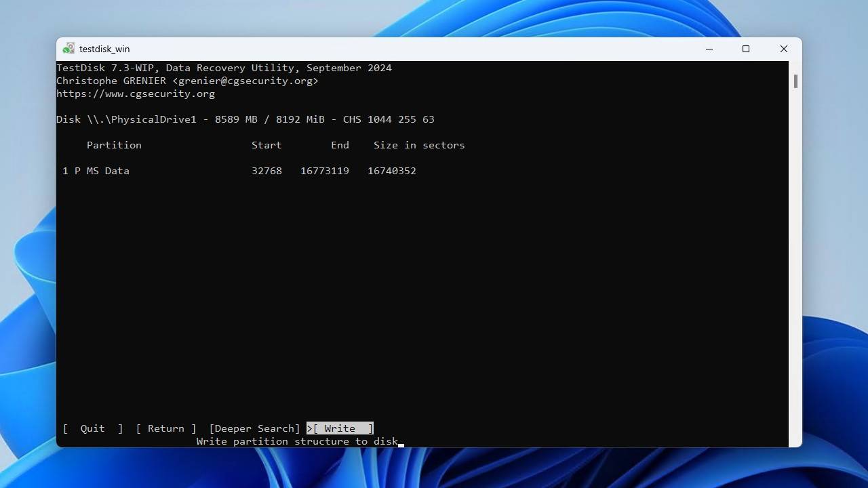This screenshot has width=868, height=488.
Task: Click the Size in sectors column header
Action: pos(419,145)
